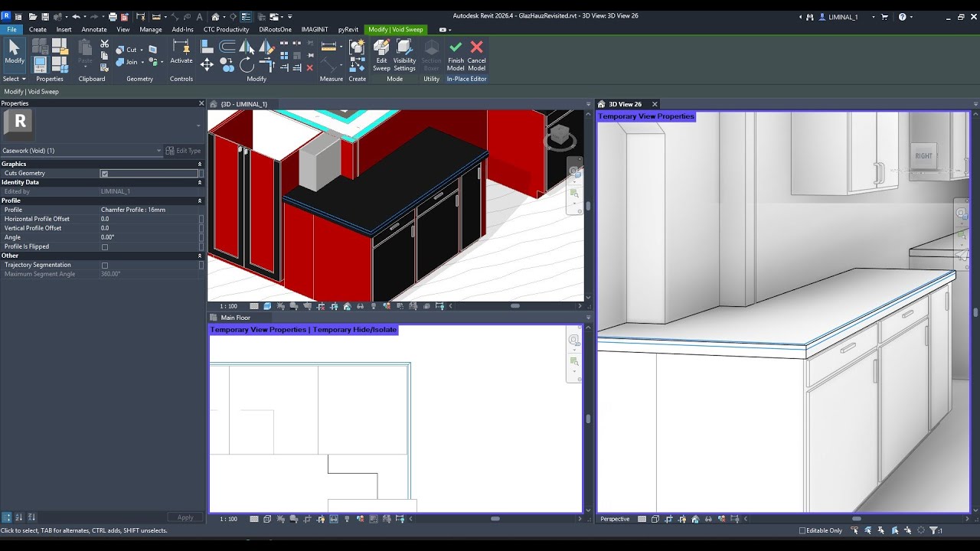Click the Save icon in quick access toolbar
The width and height of the screenshot is (980, 551).
pos(45,17)
